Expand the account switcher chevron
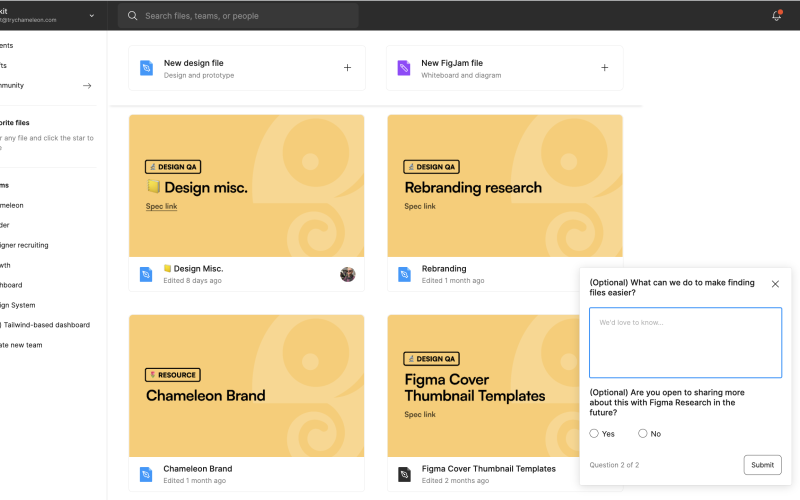This screenshot has height=500, width=800. pyautogui.click(x=92, y=16)
